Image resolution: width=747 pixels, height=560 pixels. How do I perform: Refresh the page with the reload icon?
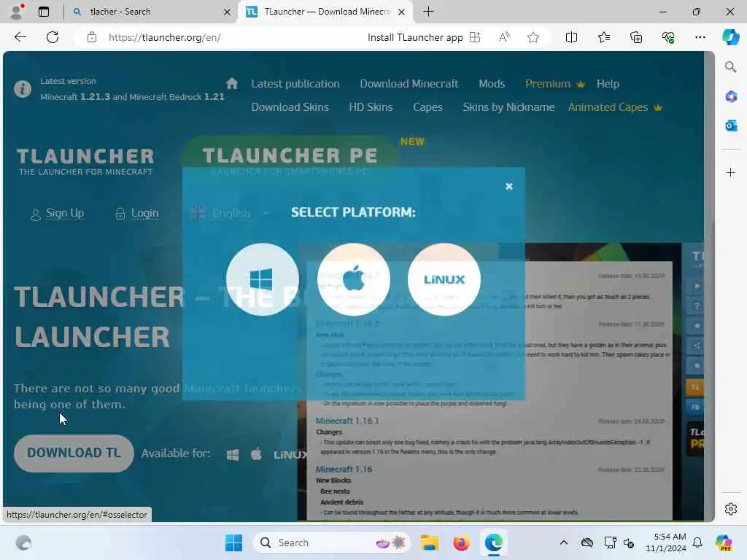click(x=53, y=37)
